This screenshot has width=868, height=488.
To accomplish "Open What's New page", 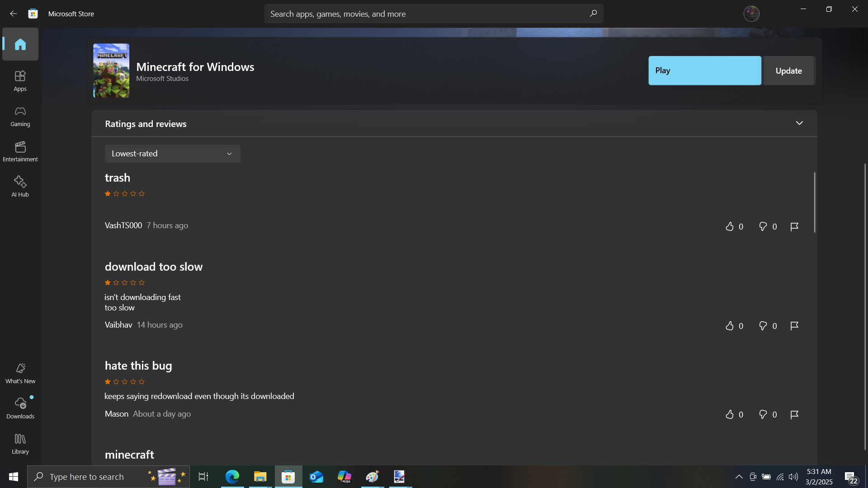I will tap(20, 374).
